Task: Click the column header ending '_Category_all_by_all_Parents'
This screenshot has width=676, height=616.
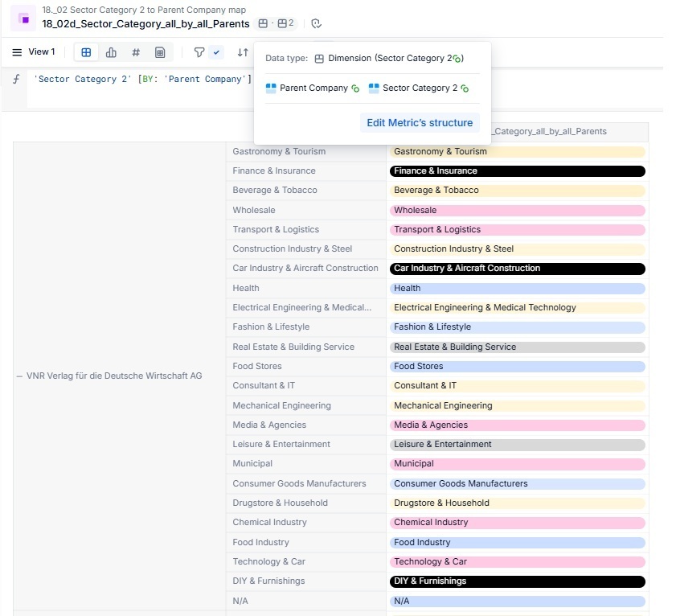Action: click(x=550, y=131)
